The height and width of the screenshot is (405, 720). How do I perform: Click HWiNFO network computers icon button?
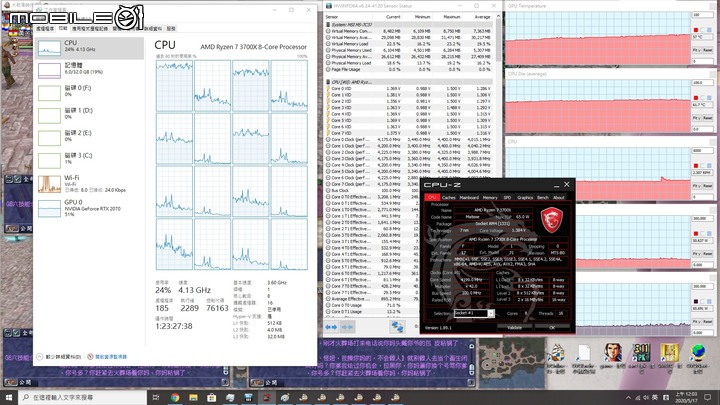coord(397,326)
